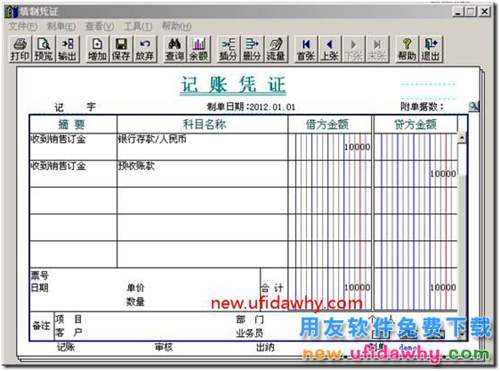Go to last voucher 末张
The height and width of the screenshot is (371, 500).
[x=377, y=49]
